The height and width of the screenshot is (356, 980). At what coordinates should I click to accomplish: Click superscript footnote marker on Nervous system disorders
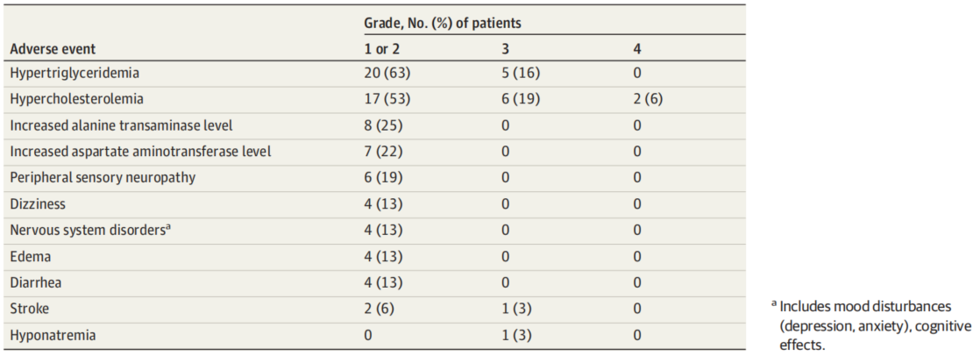(x=167, y=226)
